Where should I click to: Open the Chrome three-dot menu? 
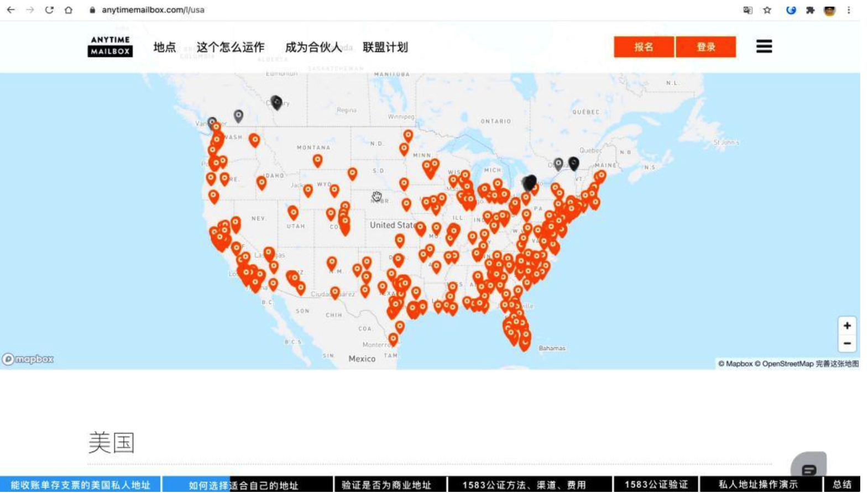pyautogui.click(x=849, y=10)
